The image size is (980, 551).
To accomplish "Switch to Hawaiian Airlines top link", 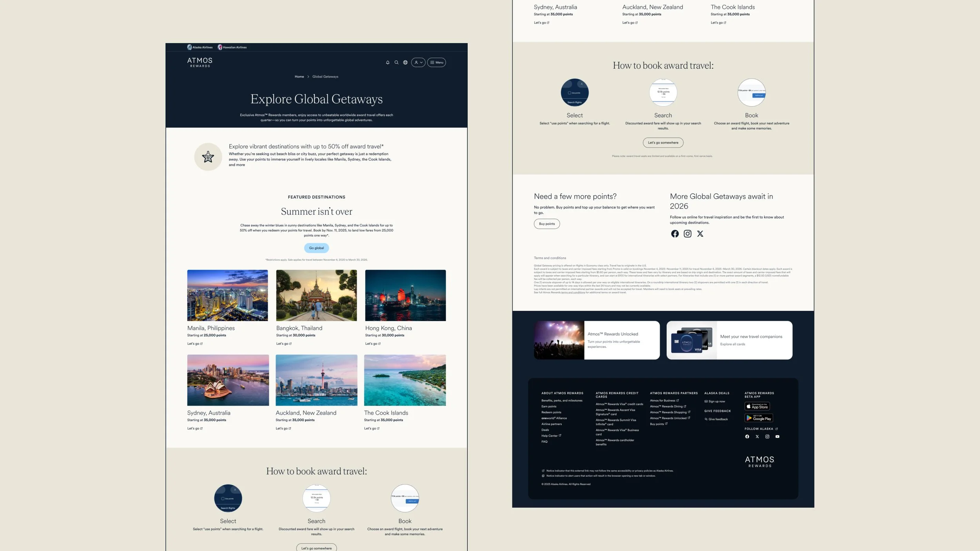I will pyautogui.click(x=232, y=47).
